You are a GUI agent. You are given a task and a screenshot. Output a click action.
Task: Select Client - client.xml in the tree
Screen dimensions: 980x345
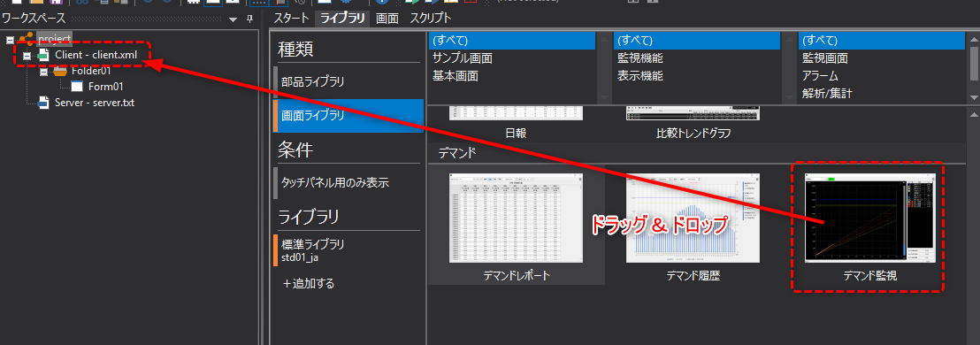96,55
